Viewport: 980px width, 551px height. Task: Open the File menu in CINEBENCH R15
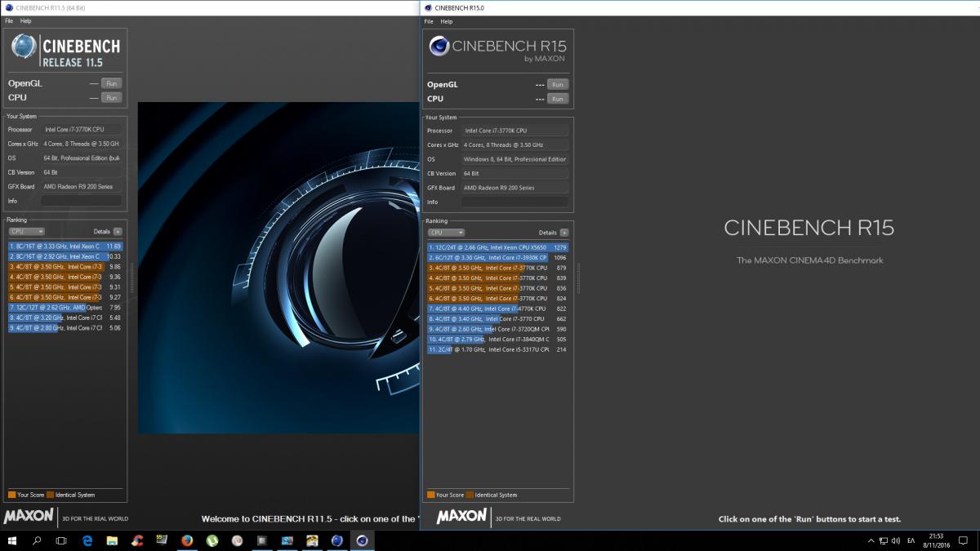429,21
